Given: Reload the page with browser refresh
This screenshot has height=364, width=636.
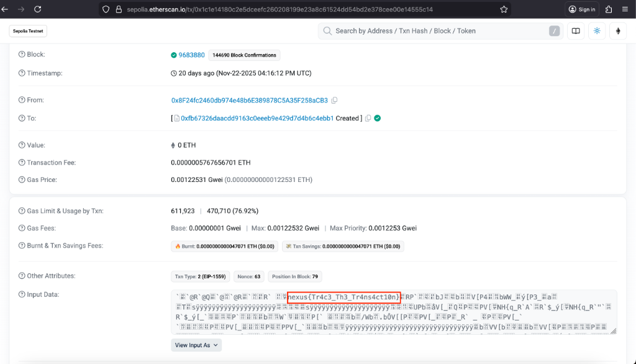Looking at the screenshot, I should click(38, 9).
